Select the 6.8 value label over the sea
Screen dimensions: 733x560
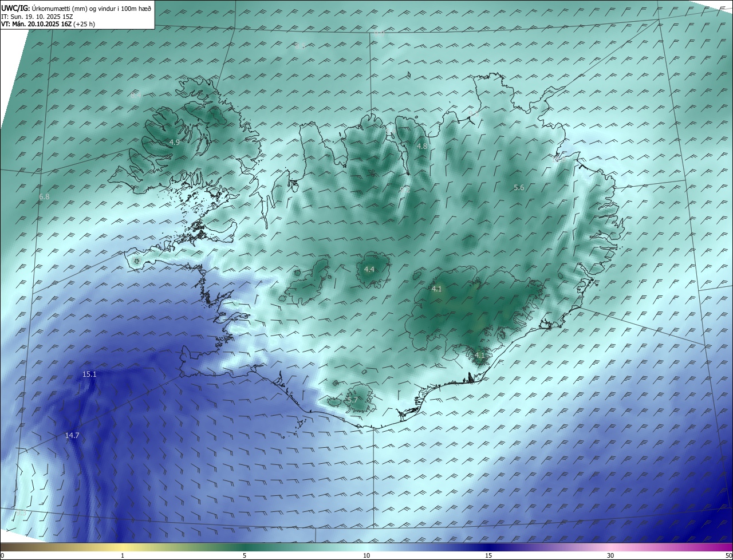(44, 197)
